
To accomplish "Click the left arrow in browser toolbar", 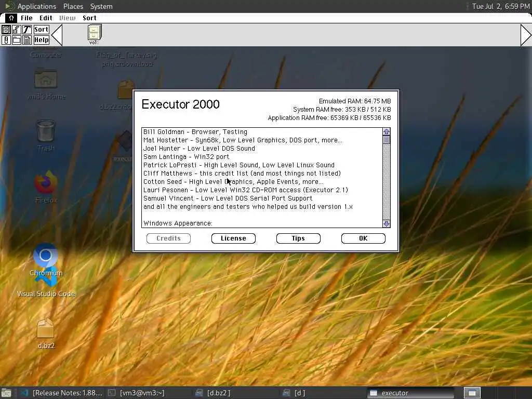I will point(57,35).
